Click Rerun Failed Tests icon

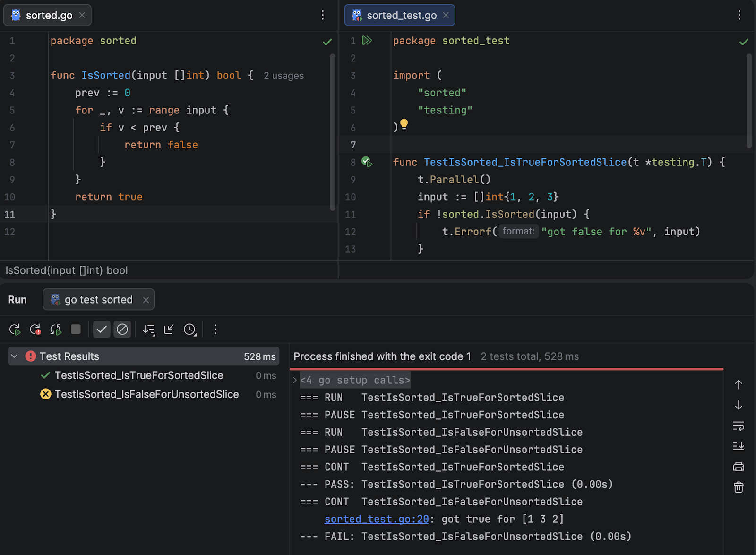35,330
